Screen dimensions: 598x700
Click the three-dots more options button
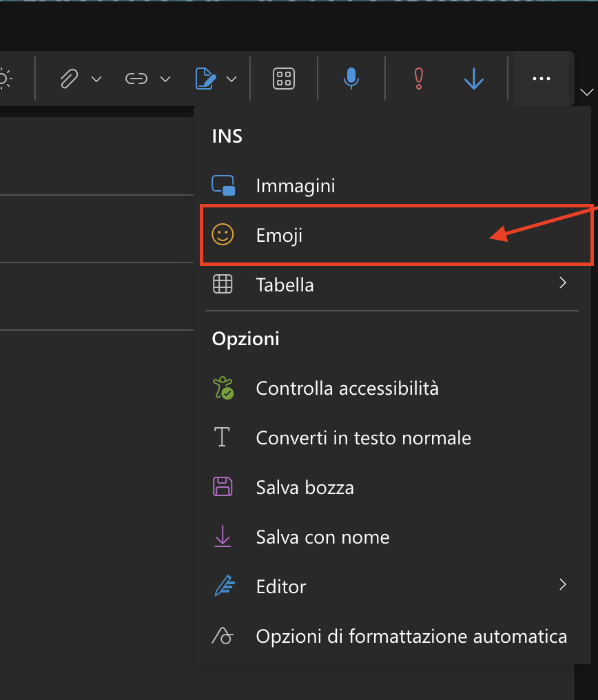tap(542, 79)
